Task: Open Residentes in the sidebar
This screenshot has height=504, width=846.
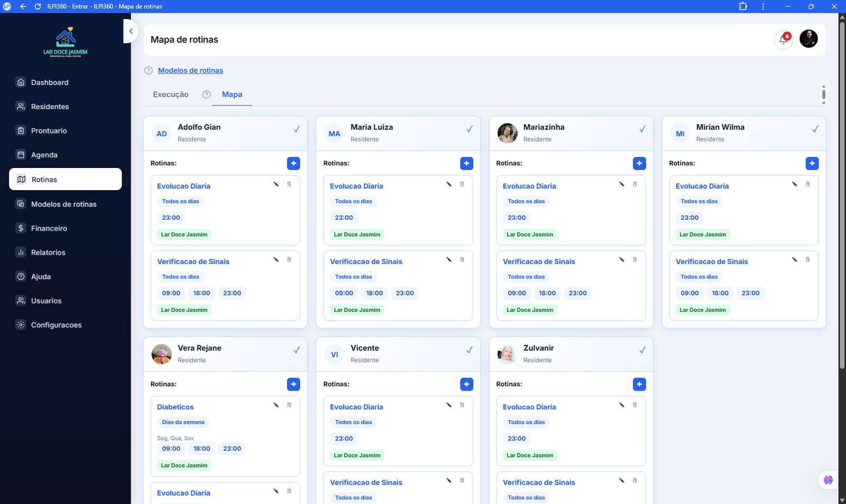Action: click(66, 107)
